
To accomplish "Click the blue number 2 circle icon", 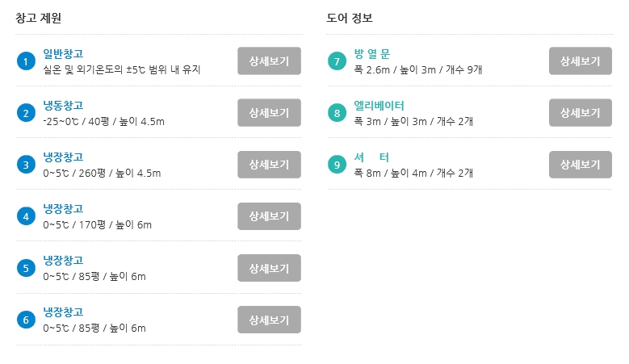I will (x=26, y=113).
